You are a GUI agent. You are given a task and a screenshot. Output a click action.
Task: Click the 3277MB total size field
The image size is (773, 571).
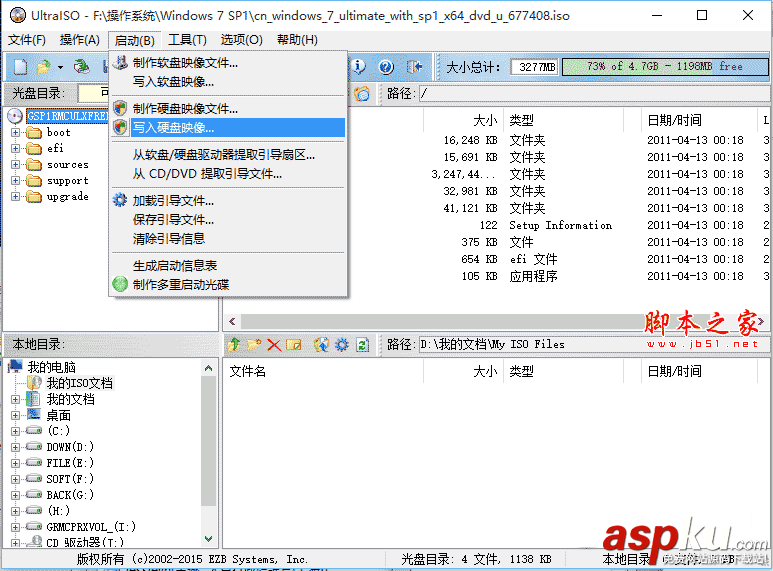[534, 67]
